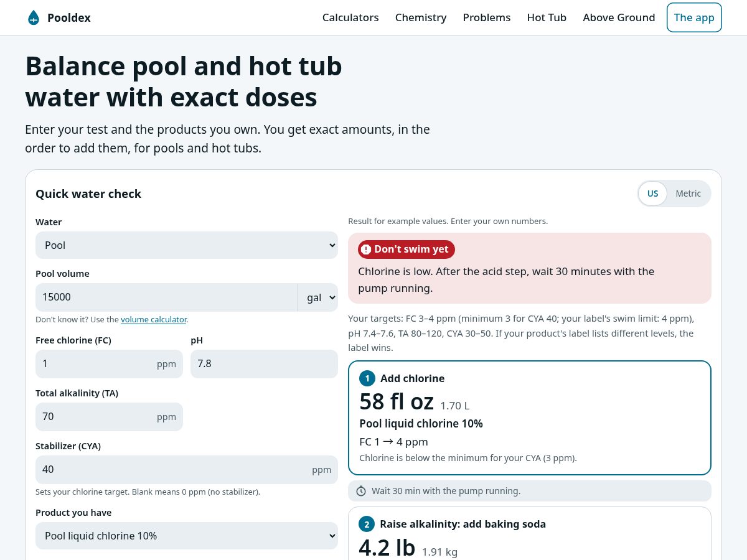The image size is (747, 560).
Task: Open the Product you have dropdown
Action: coord(187,536)
